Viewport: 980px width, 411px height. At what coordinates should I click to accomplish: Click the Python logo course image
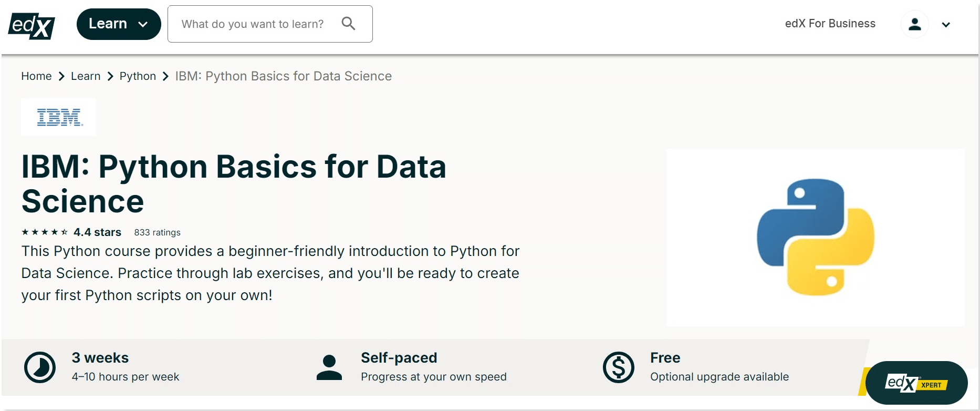tap(816, 238)
